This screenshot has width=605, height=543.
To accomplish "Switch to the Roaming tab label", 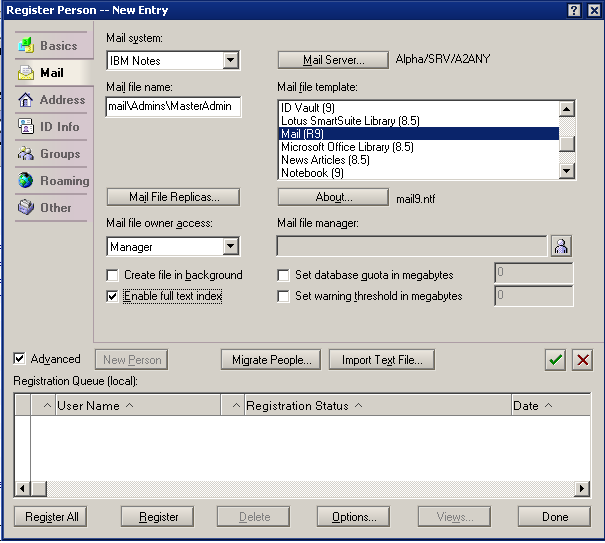I will pyautogui.click(x=65, y=181).
